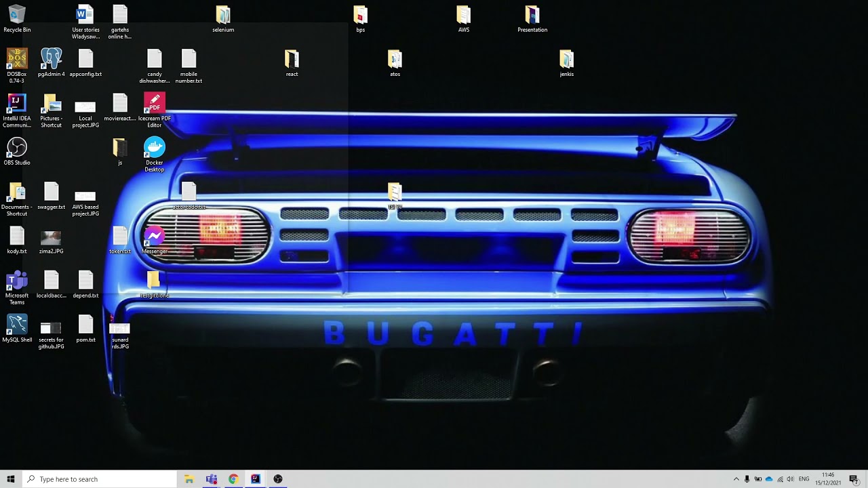Viewport: 868px width, 488px height.
Task: Switch to Google Chrome in taskbar
Action: 233,479
